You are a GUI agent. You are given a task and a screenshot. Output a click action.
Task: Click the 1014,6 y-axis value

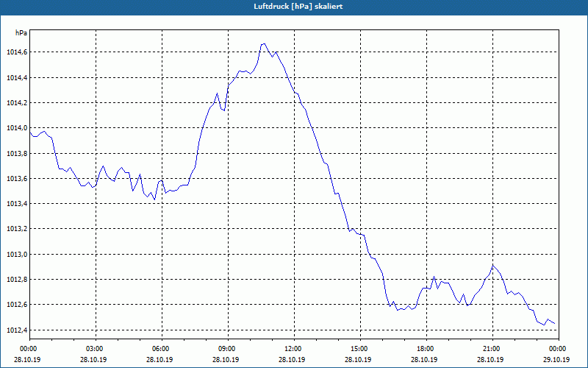point(17,52)
